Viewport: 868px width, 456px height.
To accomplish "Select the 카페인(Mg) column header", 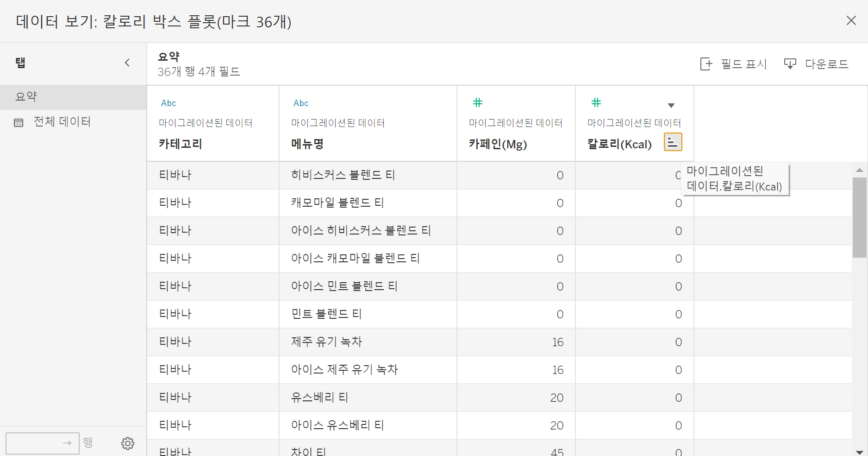I will click(x=516, y=124).
